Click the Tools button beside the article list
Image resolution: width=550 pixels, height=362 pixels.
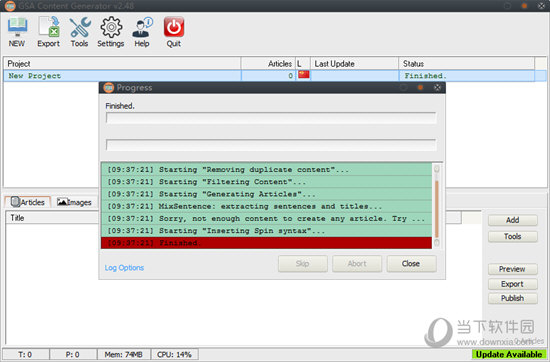[512, 236]
